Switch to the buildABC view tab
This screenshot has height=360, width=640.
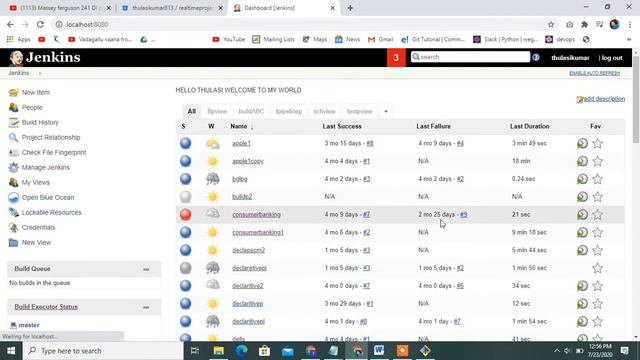pyautogui.click(x=251, y=111)
